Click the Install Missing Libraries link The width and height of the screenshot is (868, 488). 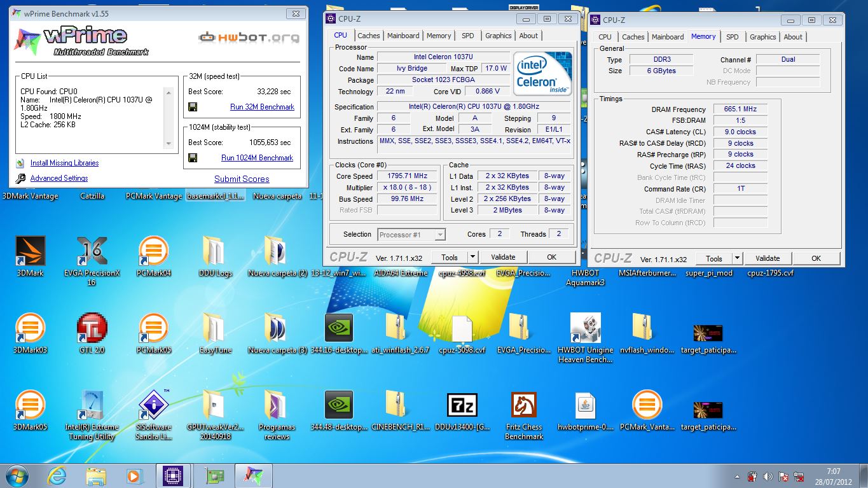pos(64,163)
